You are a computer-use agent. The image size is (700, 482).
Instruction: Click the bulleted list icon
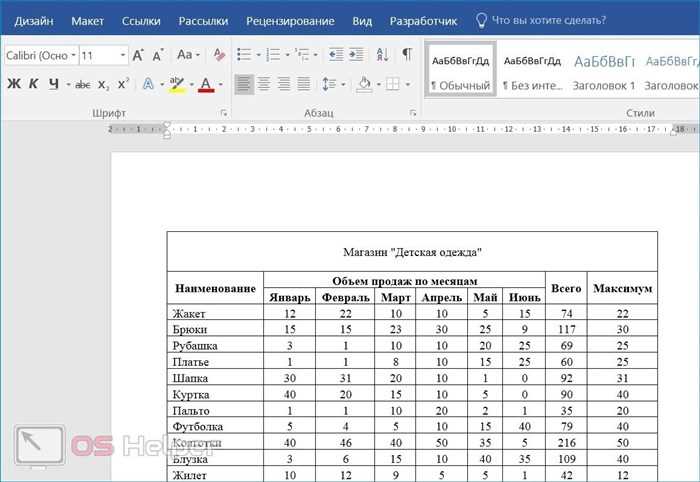[x=244, y=55]
